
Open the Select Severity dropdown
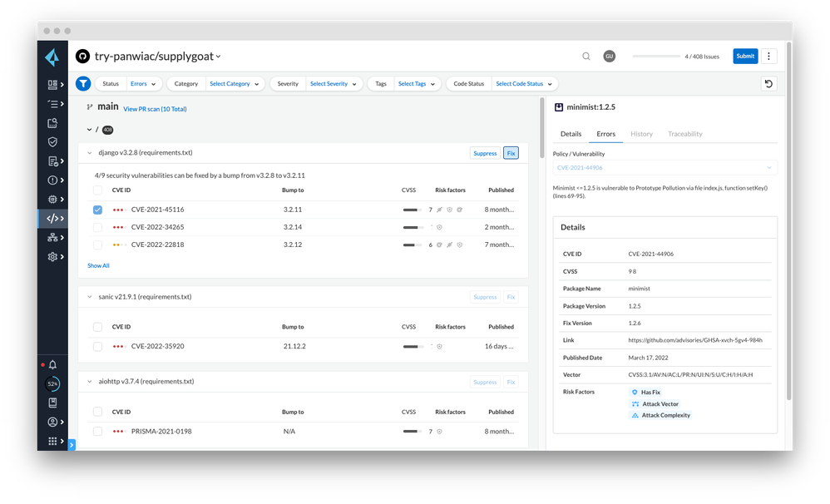(x=333, y=84)
